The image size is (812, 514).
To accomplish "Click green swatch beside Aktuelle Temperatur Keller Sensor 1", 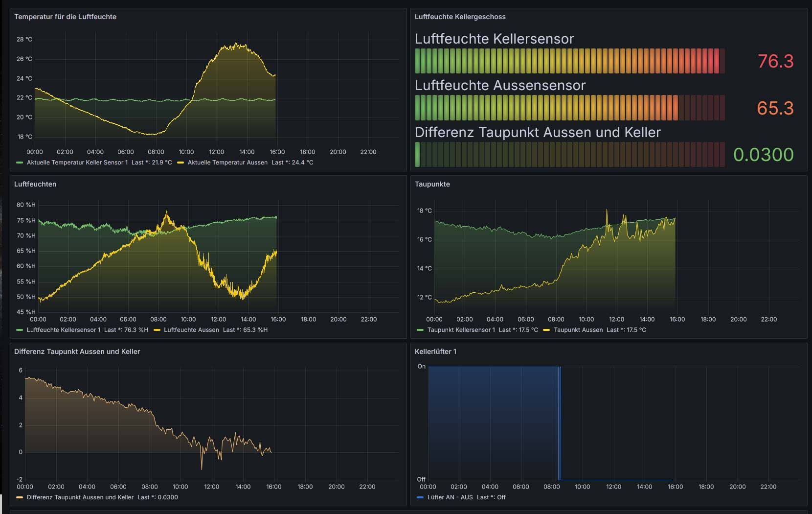I will pos(20,163).
